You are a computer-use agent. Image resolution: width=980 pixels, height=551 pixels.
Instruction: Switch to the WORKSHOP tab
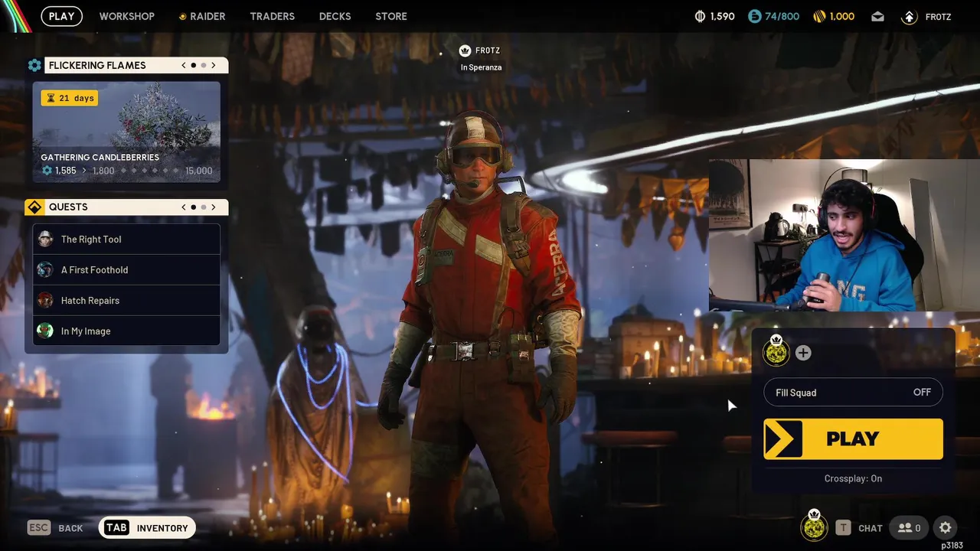tap(127, 16)
